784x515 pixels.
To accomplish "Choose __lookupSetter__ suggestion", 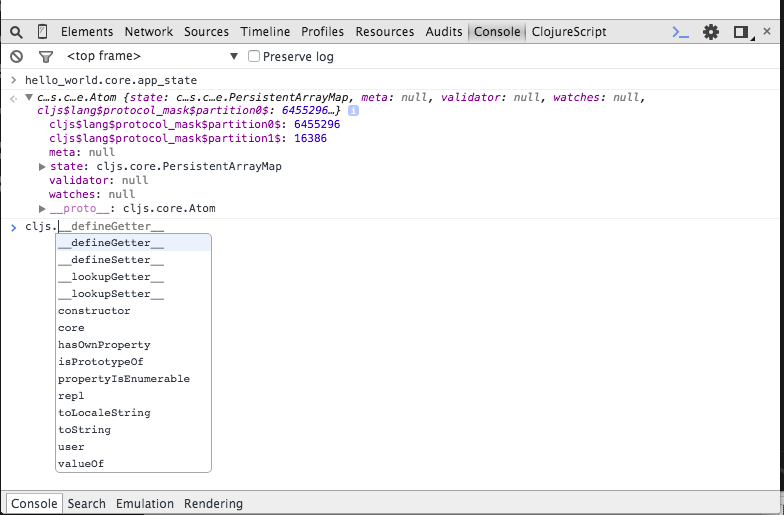I will point(134,294).
